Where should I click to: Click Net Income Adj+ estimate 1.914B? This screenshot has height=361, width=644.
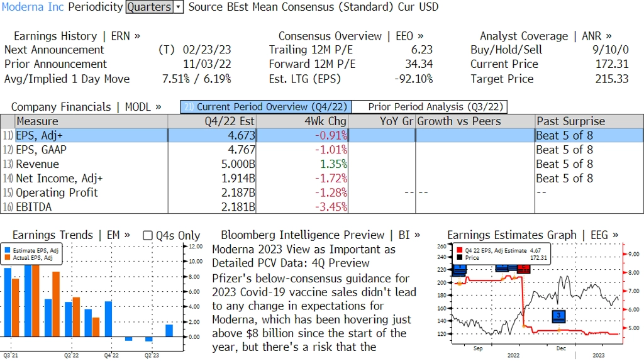(238, 179)
